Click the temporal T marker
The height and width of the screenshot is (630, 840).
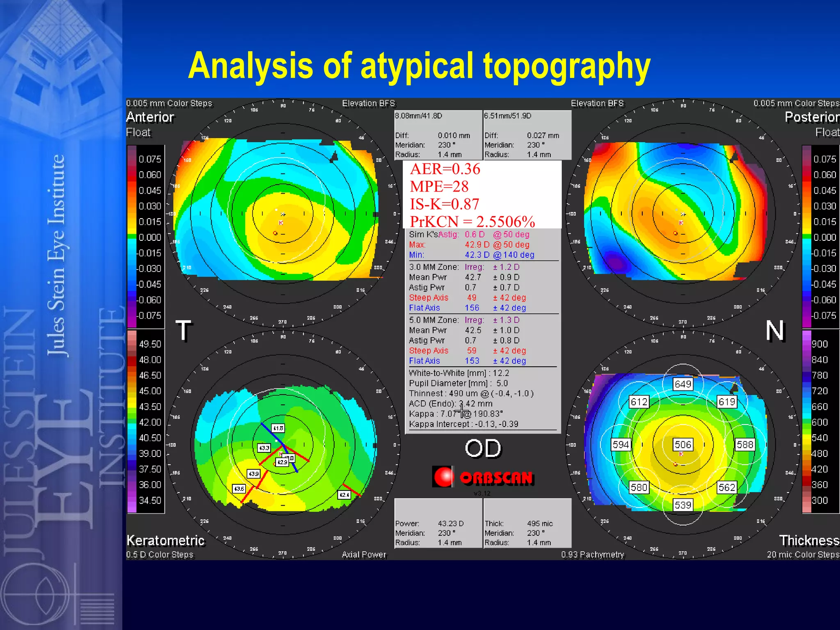(x=183, y=331)
